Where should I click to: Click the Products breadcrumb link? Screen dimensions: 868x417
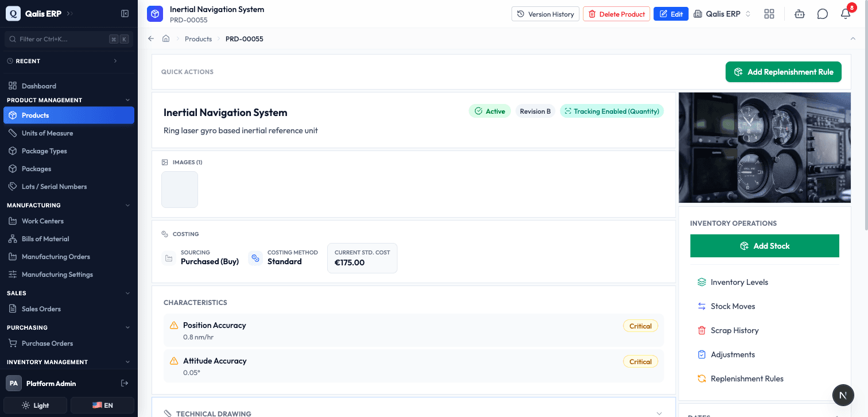coord(198,38)
